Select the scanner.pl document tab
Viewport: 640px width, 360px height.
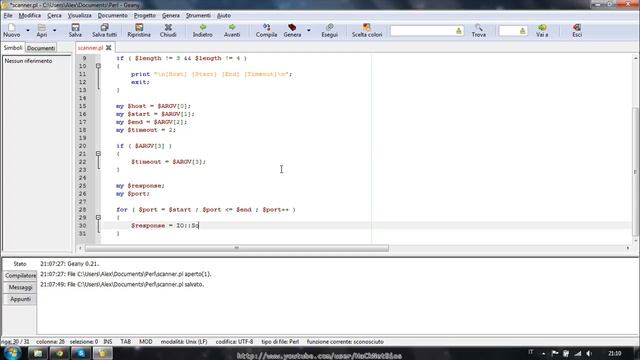coord(90,48)
